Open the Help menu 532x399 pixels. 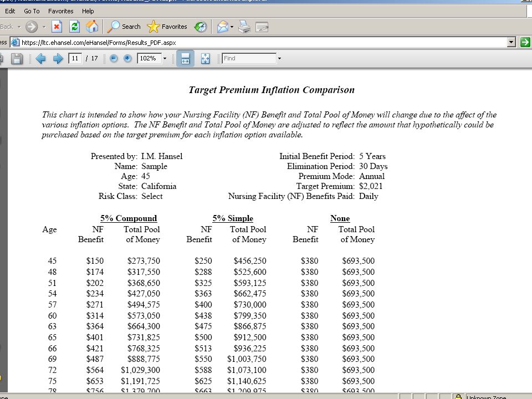click(x=88, y=11)
